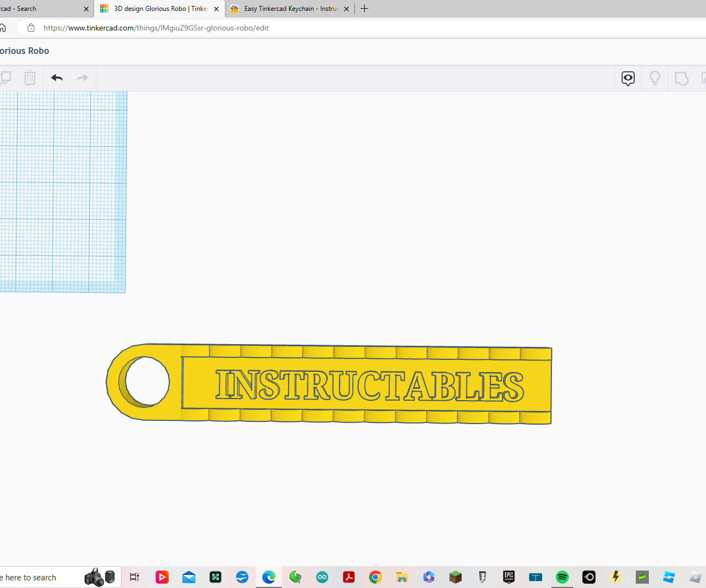Click inside the browser address bar
Image resolution: width=706 pixels, height=588 pixels.
(163, 28)
